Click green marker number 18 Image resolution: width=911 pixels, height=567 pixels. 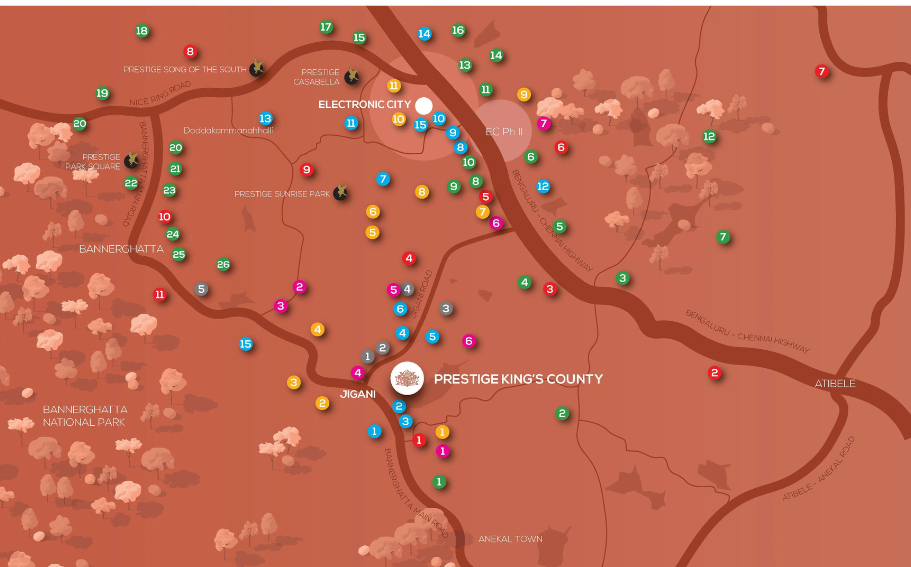click(x=142, y=31)
